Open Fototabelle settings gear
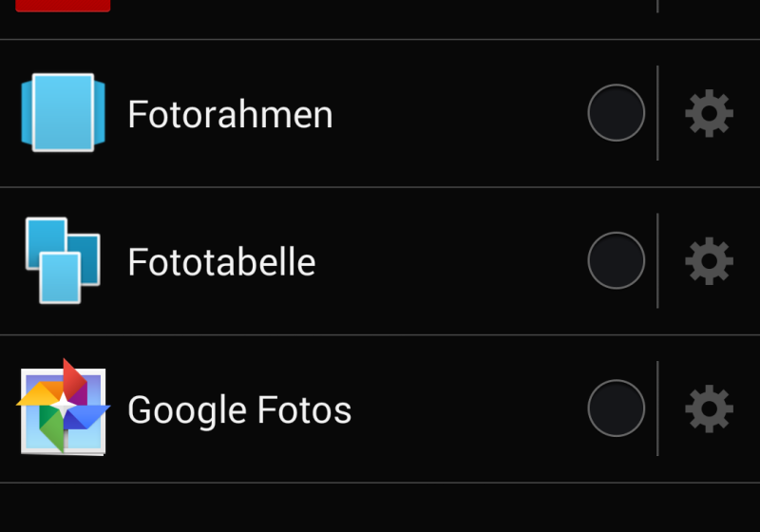 (709, 260)
